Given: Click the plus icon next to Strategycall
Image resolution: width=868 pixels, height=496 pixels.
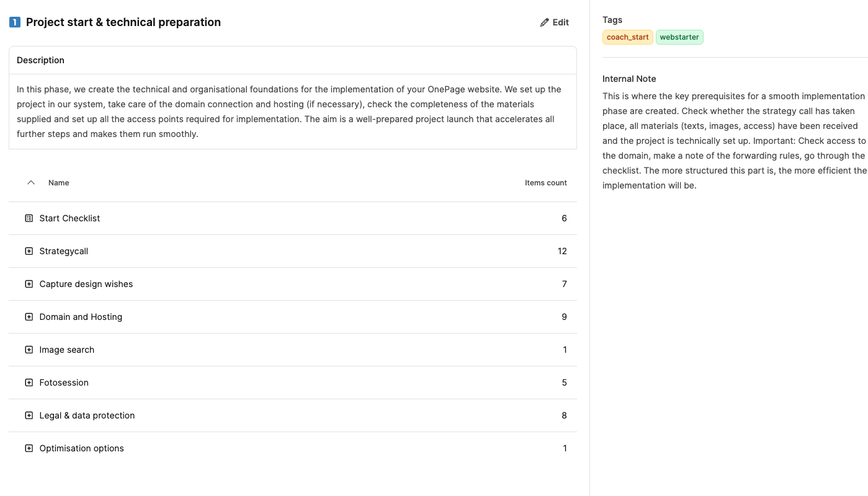Looking at the screenshot, I should pyautogui.click(x=29, y=251).
